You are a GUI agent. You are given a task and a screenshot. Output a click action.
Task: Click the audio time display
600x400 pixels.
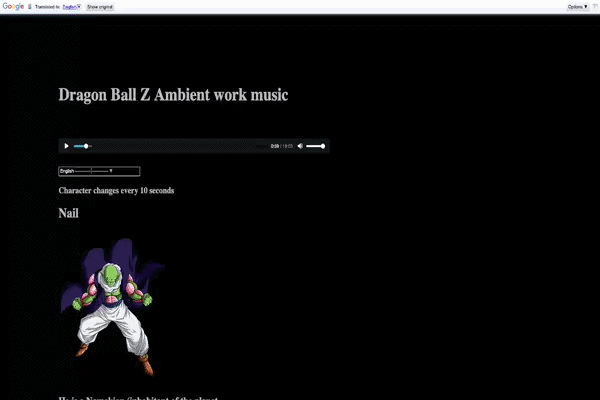pos(282,146)
